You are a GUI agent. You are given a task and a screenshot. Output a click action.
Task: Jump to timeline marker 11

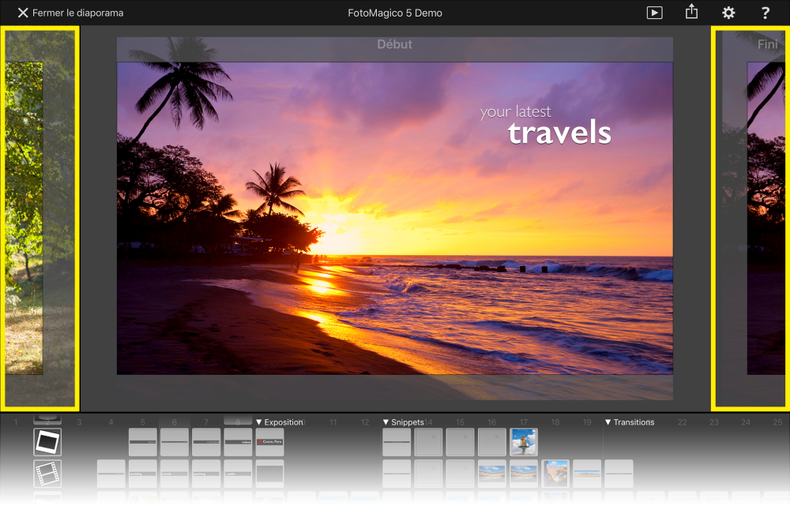(333, 422)
